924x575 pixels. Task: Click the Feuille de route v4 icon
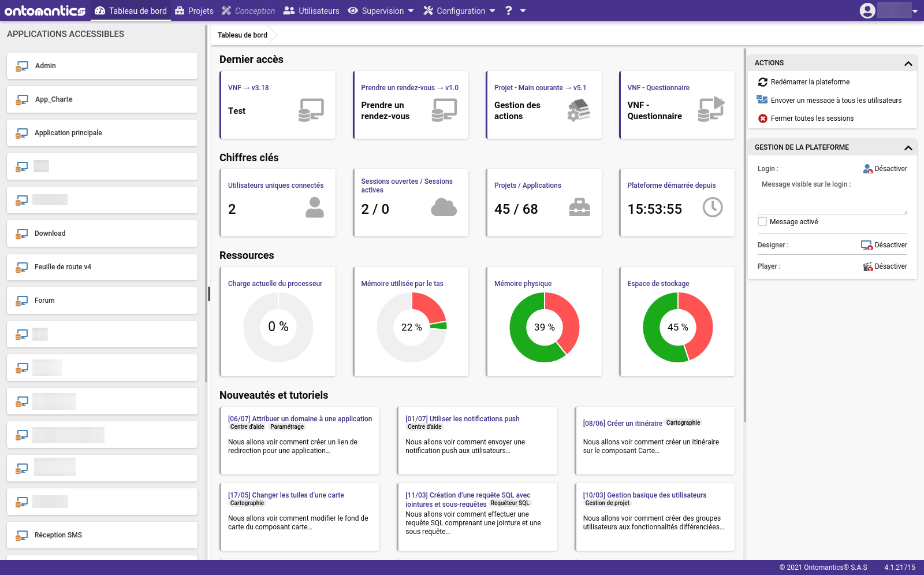22,267
